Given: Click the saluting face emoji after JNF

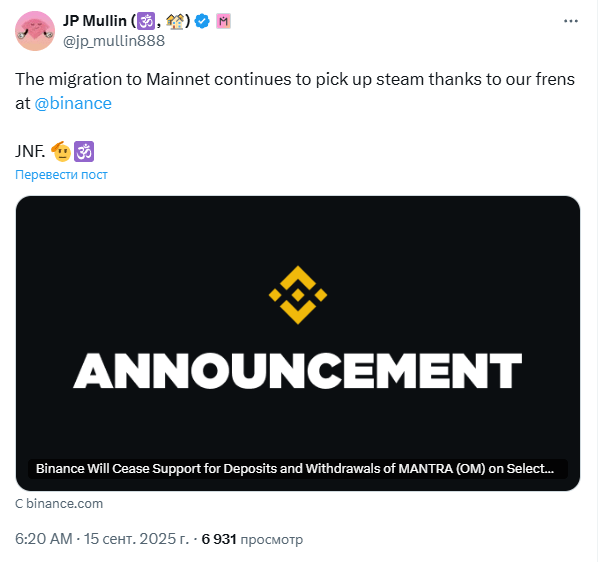Looking at the screenshot, I should click(x=60, y=151).
